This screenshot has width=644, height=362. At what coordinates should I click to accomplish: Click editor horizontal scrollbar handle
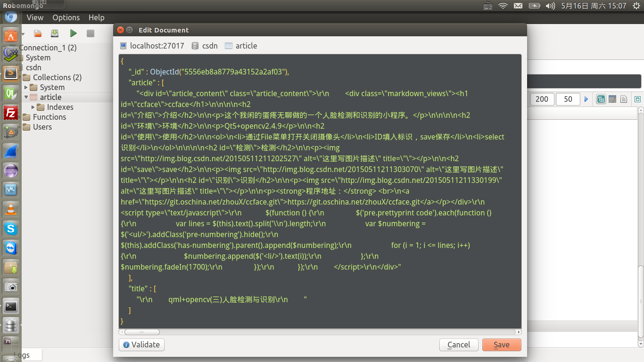(x=142, y=332)
